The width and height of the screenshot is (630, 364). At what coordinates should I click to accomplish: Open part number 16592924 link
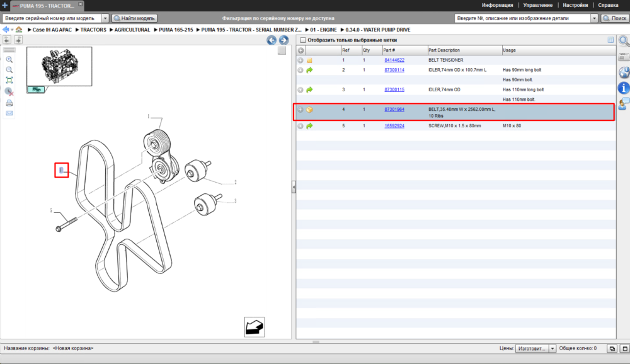[x=394, y=126]
